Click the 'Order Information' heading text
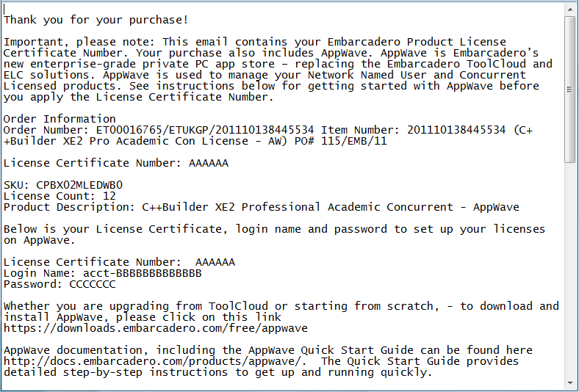 (60, 119)
